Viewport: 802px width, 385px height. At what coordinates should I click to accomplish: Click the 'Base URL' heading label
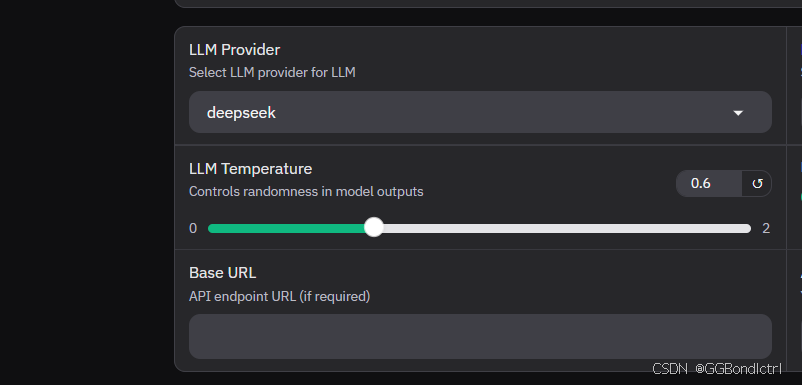click(222, 273)
